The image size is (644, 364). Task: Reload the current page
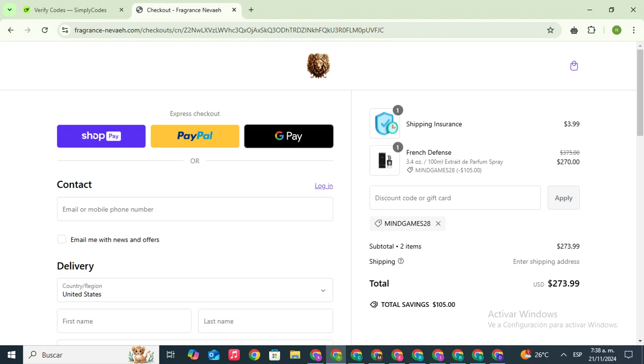pyautogui.click(x=45, y=30)
